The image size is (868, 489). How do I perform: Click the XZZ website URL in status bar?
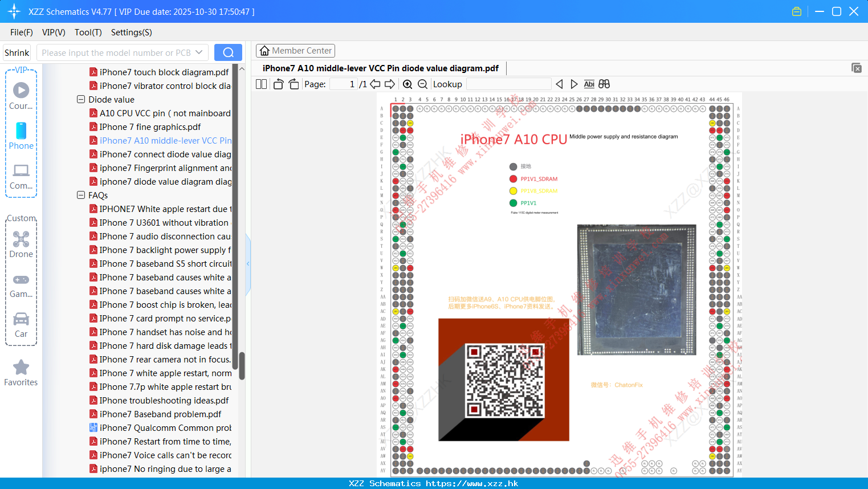coord(472,483)
